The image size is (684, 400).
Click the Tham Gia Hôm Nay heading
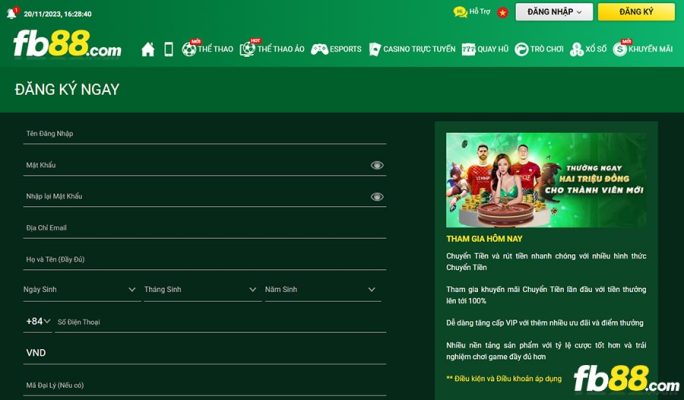click(x=484, y=239)
